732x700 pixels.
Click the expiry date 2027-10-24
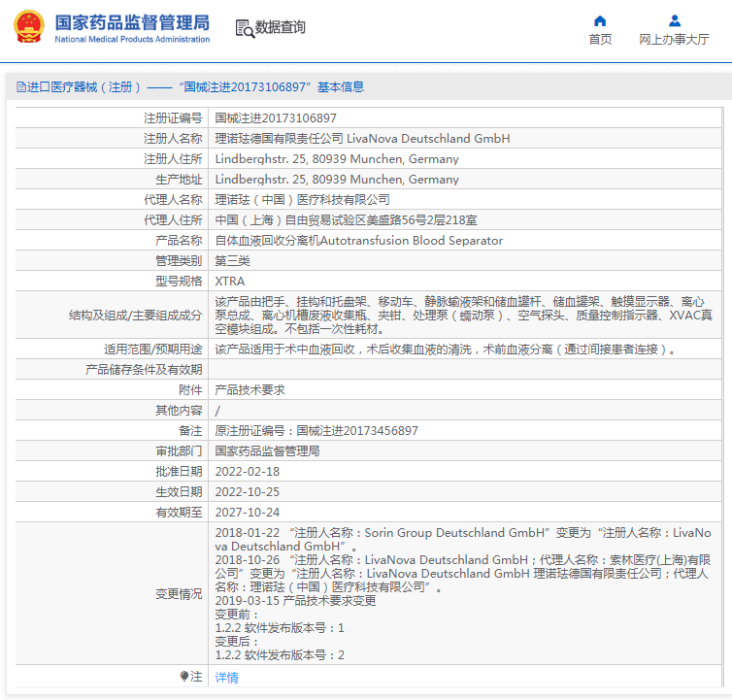coord(247,513)
